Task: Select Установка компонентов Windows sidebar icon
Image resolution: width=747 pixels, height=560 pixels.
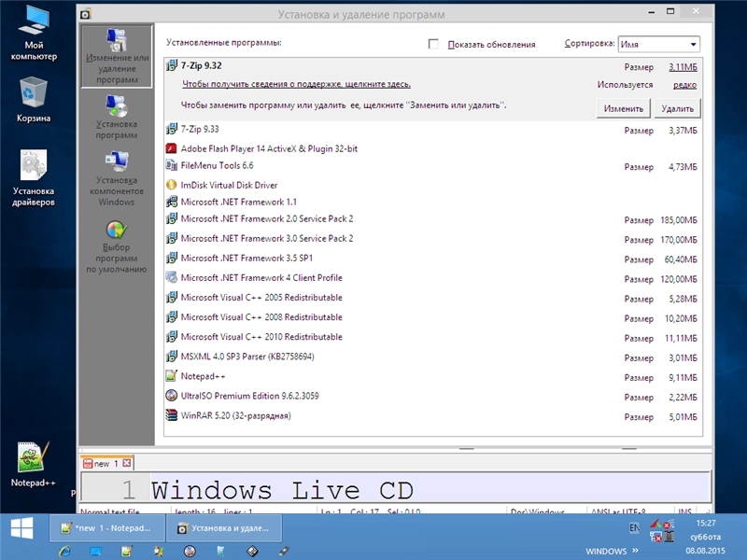Action: pos(116,178)
